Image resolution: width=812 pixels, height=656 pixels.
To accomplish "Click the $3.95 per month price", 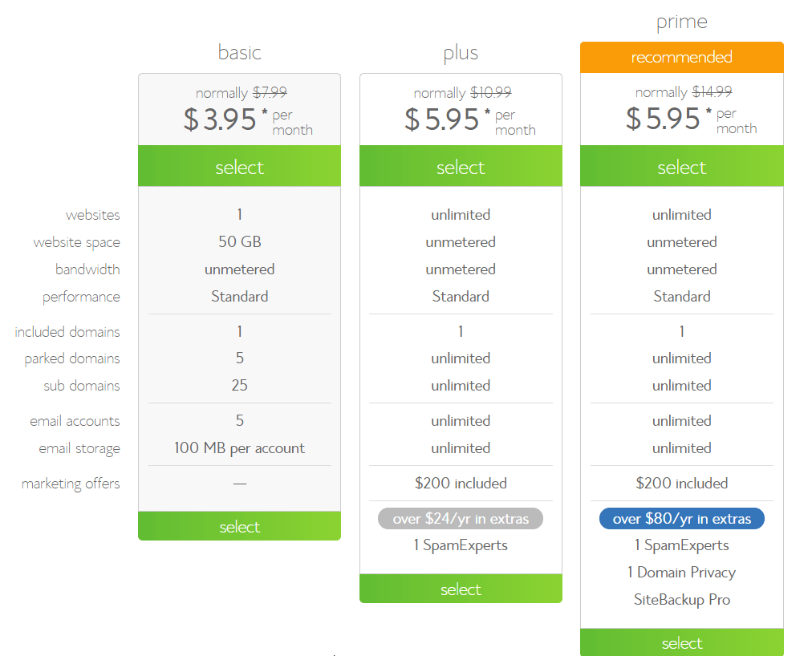I will [x=248, y=120].
